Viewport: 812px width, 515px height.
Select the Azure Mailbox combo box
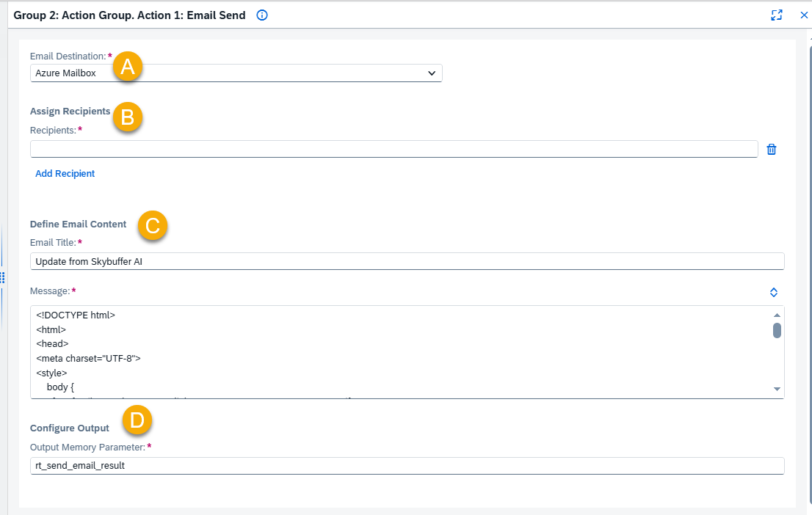pos(236,73)
